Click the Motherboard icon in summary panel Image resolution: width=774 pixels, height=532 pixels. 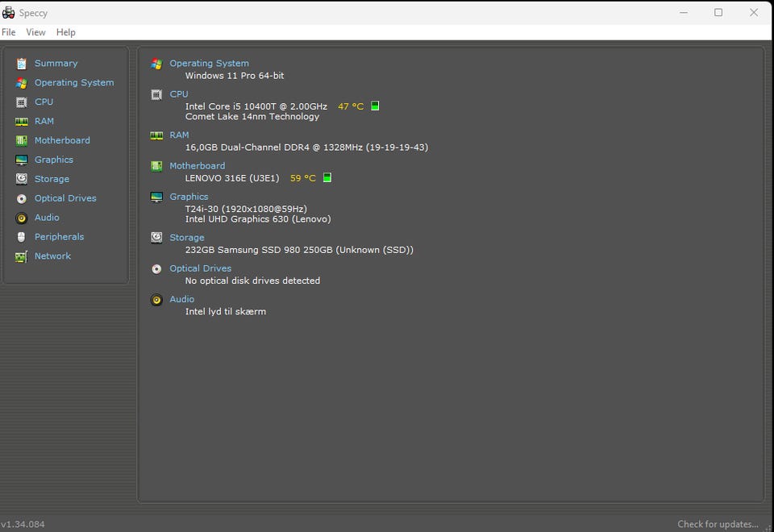pyautogui.click(x=156, y=166)
